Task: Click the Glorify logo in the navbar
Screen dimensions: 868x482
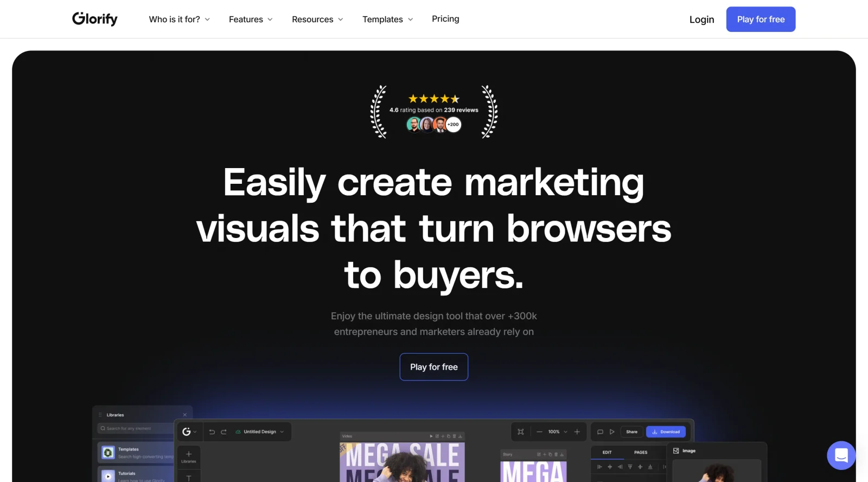Action: [95, 19]
